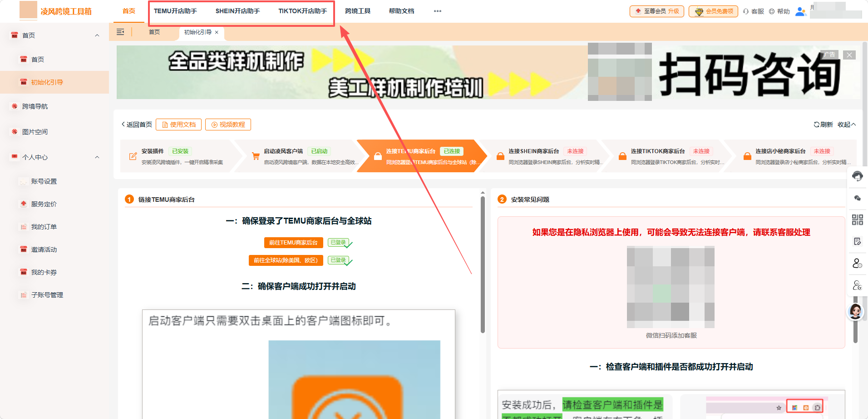
Task: Click feedback note floating icon
Action: pyautogui.click(x=857, y=242)
